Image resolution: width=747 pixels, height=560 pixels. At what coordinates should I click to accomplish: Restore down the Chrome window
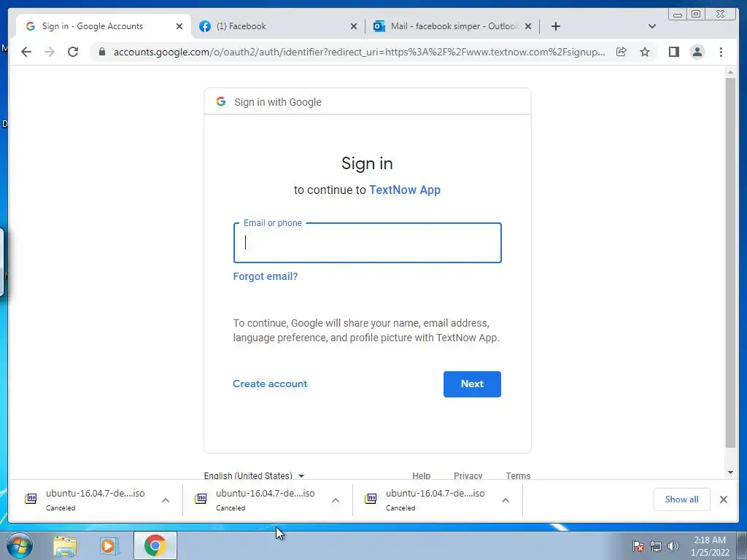(695, 15)
